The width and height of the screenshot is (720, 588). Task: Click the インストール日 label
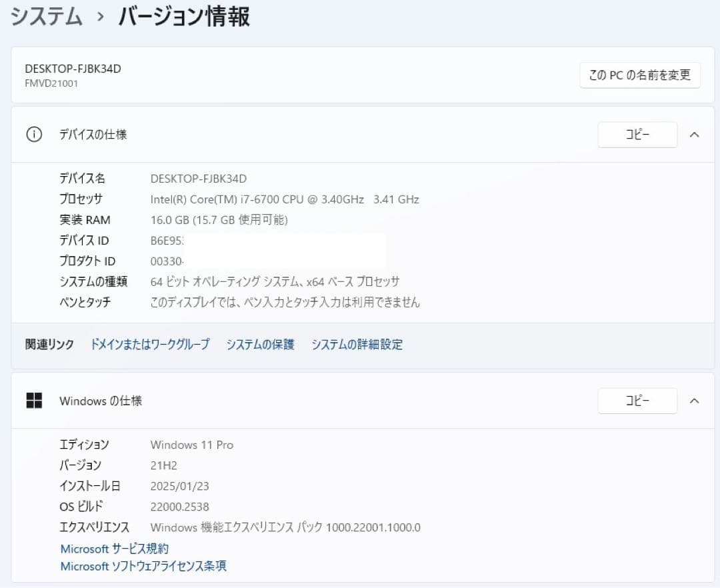pos(90,486)
